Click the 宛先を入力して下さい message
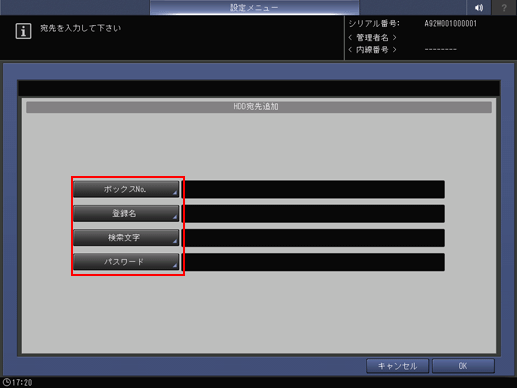 [80, 28]
